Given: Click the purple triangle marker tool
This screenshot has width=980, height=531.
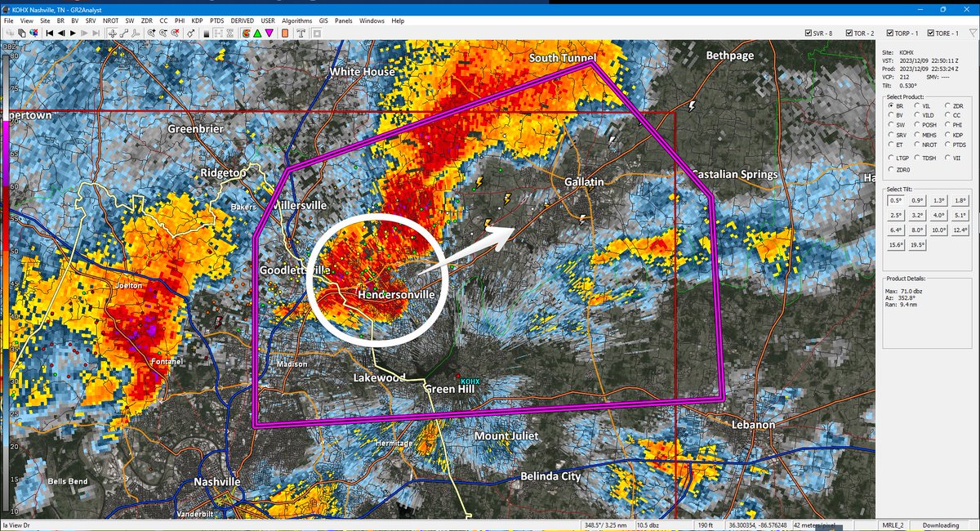Looking at the screenshot, I should (269, 33).
